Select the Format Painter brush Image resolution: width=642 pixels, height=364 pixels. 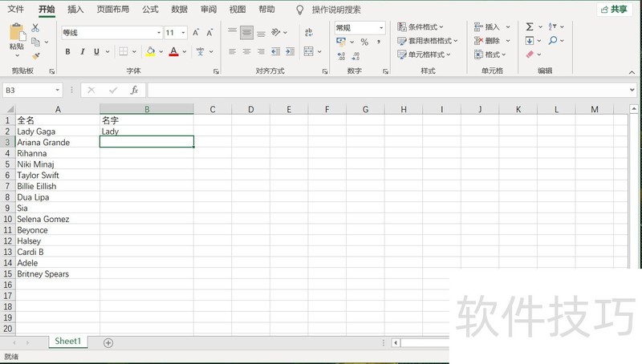pos(35,55)
